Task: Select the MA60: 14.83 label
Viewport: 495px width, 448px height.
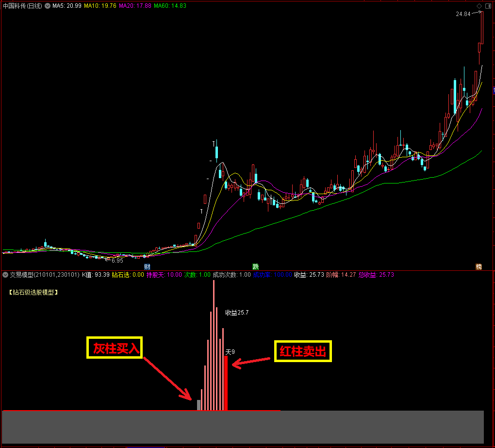Action: tap(170, 6)
